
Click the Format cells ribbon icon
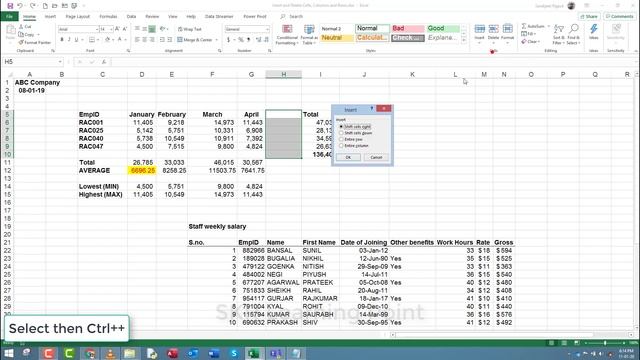[x=507, y=33]
